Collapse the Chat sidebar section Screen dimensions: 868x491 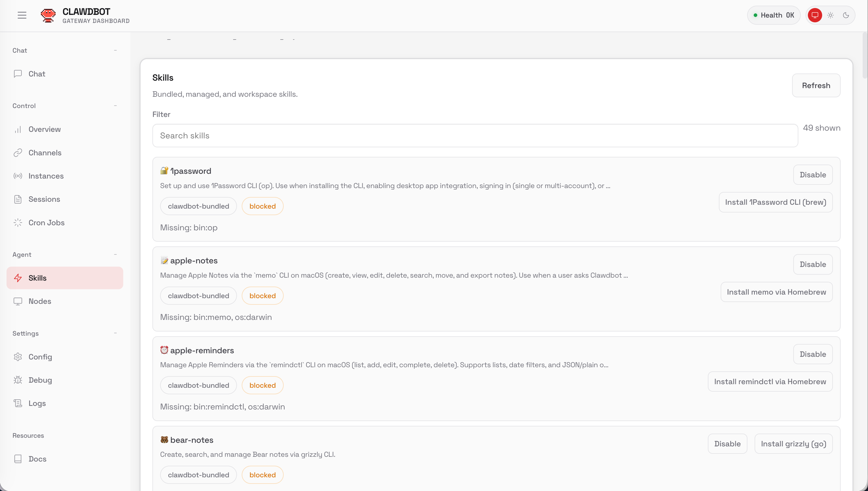[x=115, y=50]
